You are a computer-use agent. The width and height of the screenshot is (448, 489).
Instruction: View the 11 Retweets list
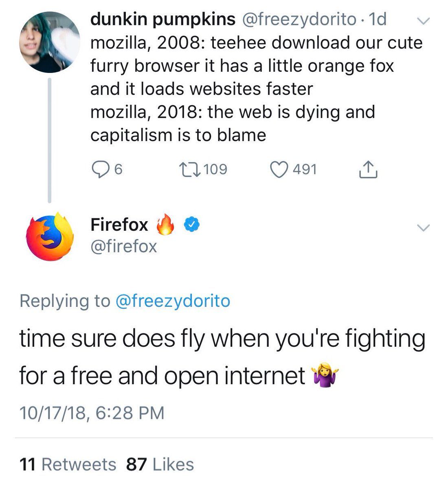coord(68,464)
